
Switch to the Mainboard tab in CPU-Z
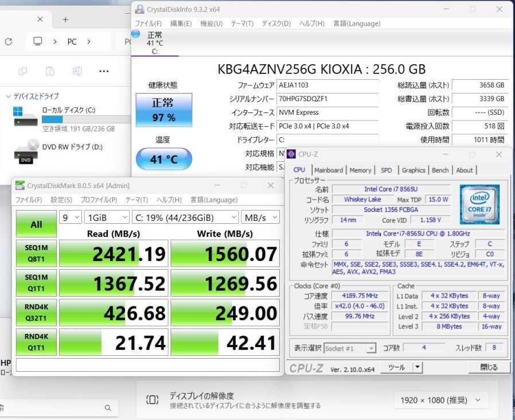329,170
